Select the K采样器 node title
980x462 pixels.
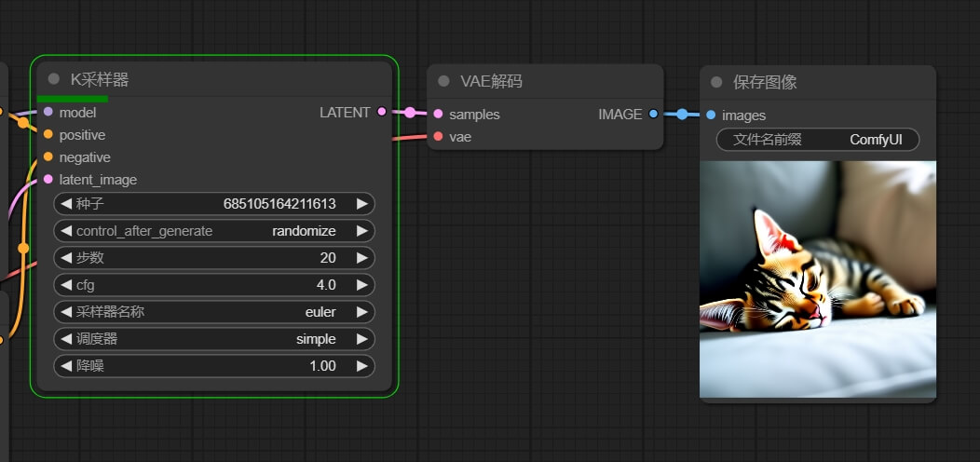(100, 79)
